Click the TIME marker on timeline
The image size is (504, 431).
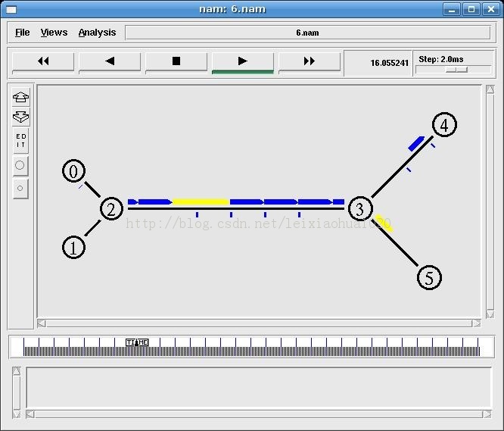click(x=137, y=342)
